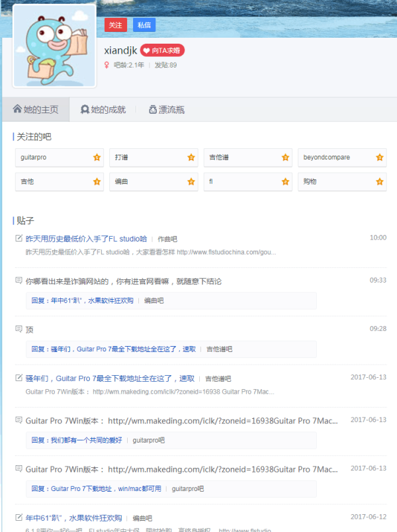Switch to the 她的主页 tab

pos(36,109)
